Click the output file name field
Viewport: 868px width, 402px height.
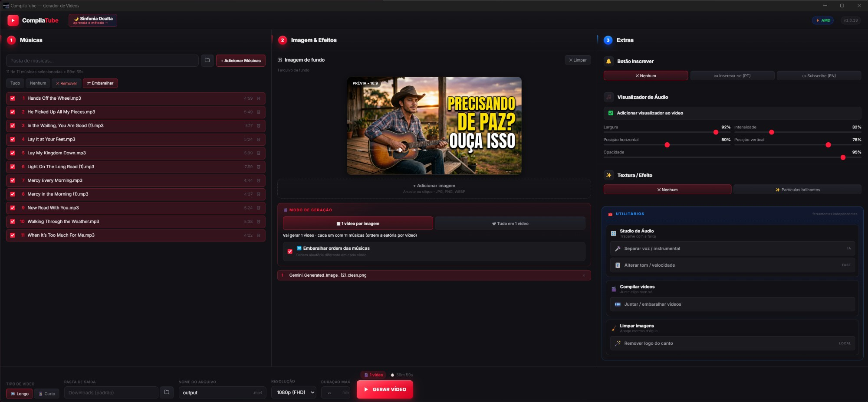click(222, 392)
